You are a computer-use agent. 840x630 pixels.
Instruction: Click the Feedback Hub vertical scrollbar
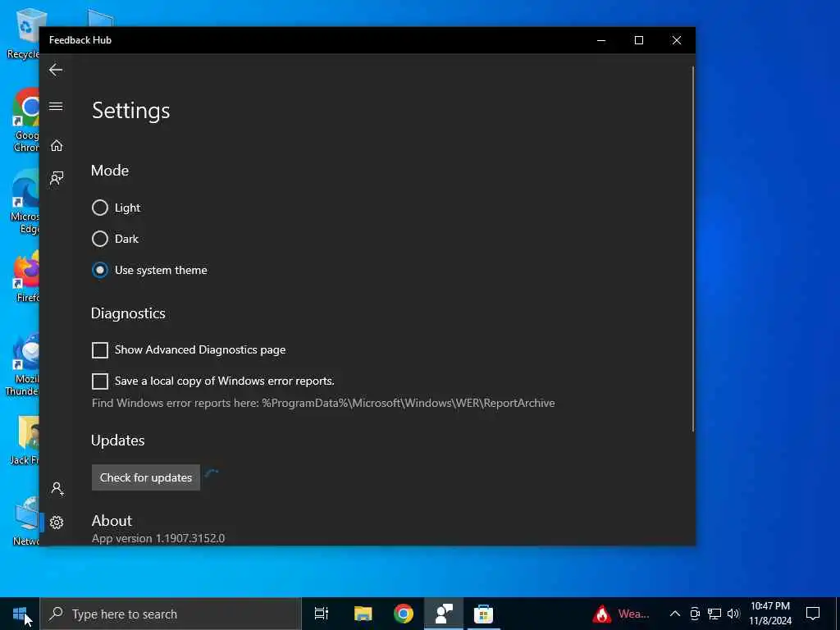coord(692,249)
